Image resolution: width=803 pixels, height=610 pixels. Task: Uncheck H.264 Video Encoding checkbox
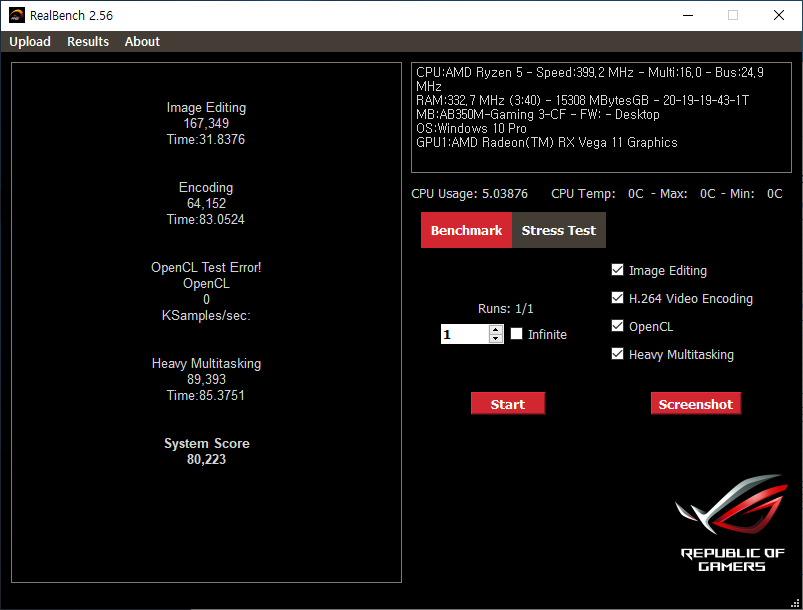pyautogui.click(x=618, y=298)
